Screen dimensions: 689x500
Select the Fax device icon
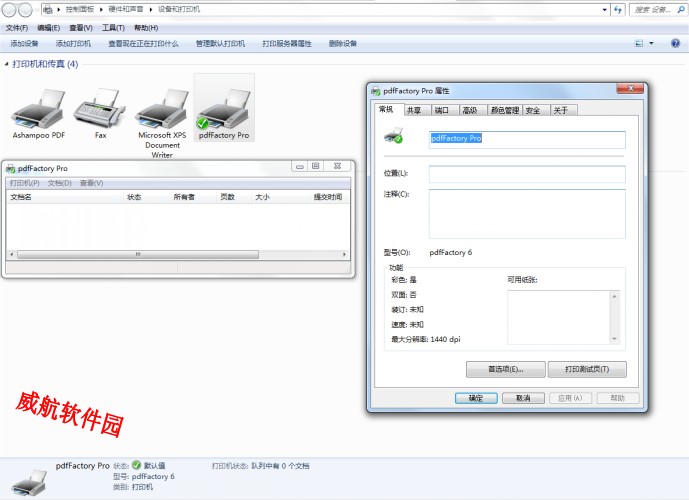click(100, 108)
